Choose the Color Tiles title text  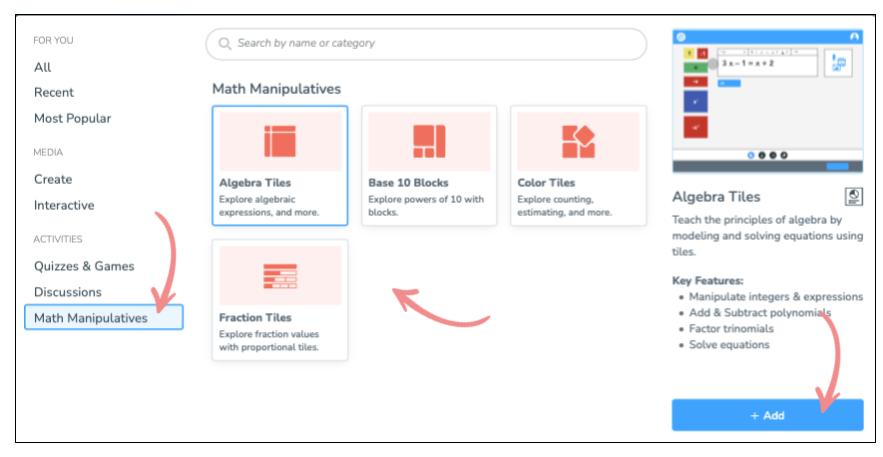pyautogui.click(x=546, y=183)
